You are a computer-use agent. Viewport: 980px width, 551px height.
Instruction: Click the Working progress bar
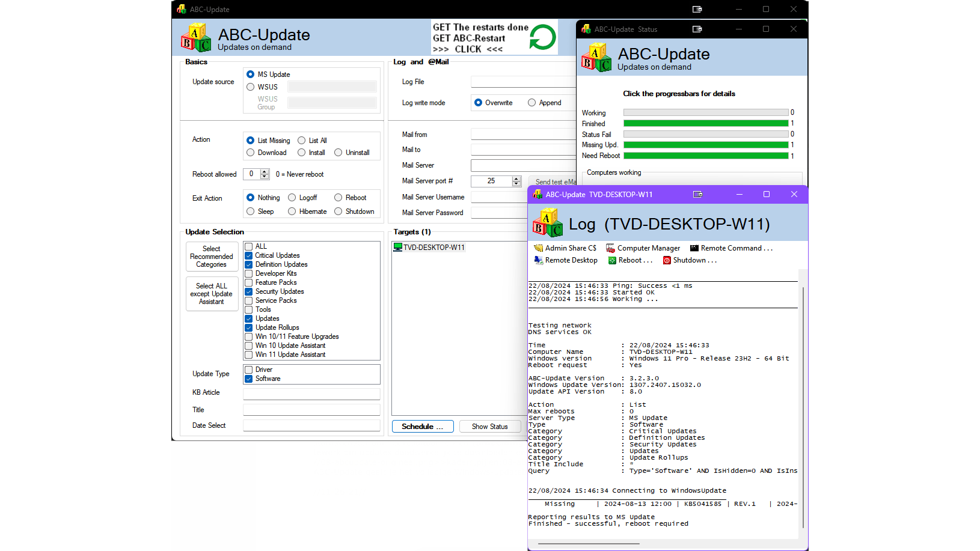click(x=706, y=112)
